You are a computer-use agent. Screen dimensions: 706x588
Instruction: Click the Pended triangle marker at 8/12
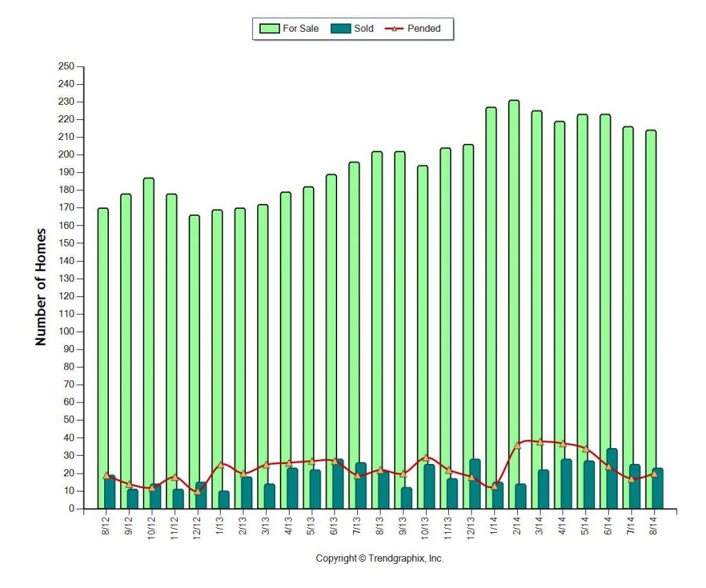(x=106, y=476)
